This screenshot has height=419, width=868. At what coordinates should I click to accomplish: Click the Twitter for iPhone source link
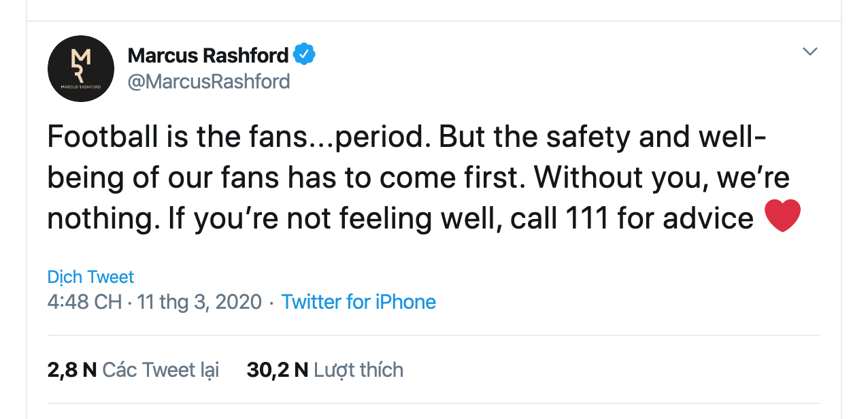point(358,302)
